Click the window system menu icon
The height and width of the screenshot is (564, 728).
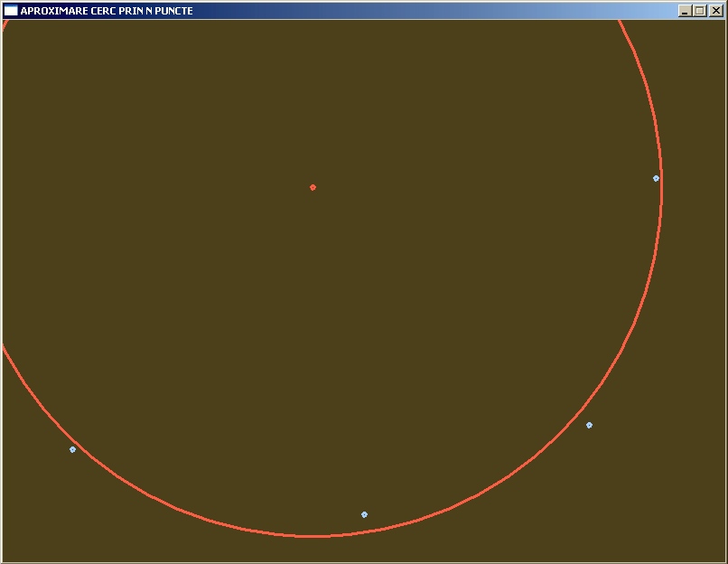[11, 10]
